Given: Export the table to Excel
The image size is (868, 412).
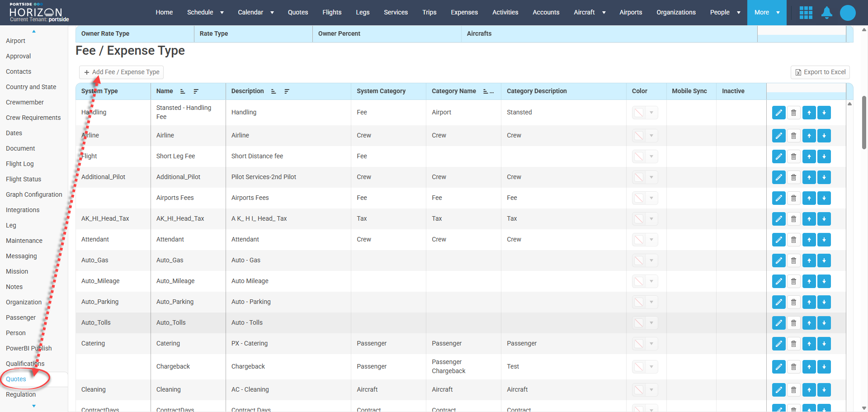Looking at the screenshot, I should pyautogui.click(x=820, y=72).
